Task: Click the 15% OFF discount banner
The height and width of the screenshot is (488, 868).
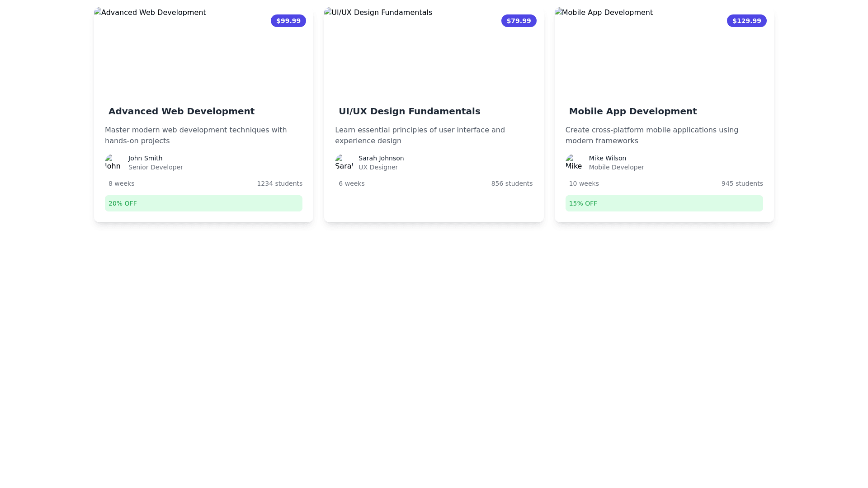Action: (x=664, y=203)
